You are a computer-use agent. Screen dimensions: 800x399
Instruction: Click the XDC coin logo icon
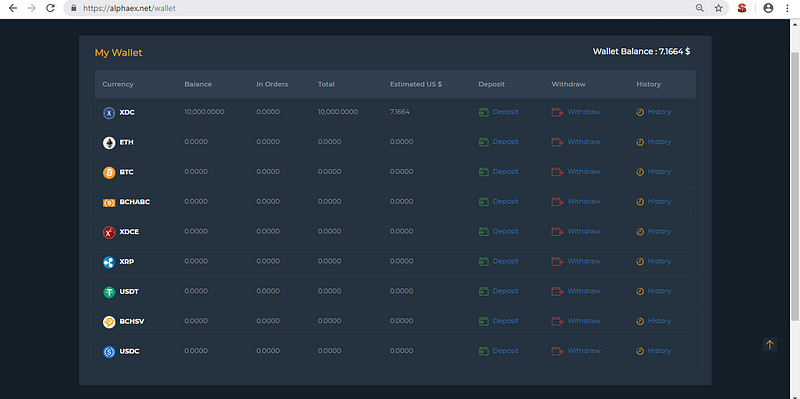pyautogui.click(x=109, y=113)
